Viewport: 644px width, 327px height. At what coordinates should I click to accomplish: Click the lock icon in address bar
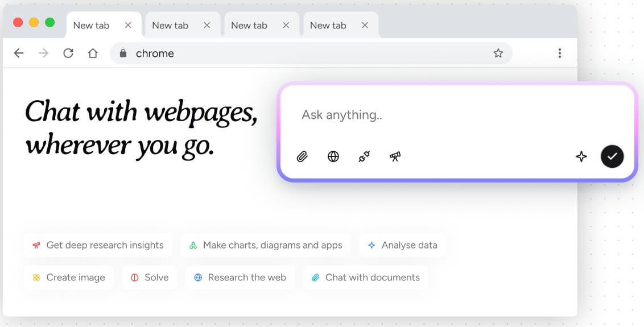tap(123, 53)
